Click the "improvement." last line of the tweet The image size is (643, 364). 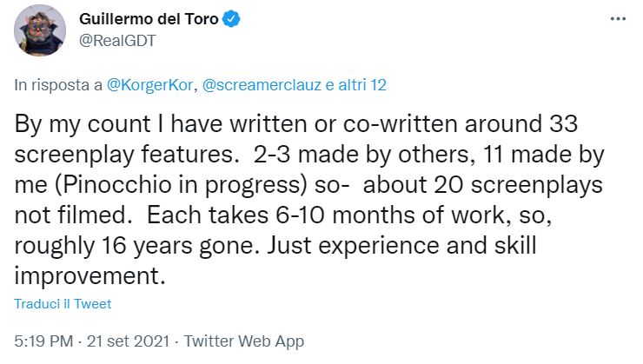(89, 275)
